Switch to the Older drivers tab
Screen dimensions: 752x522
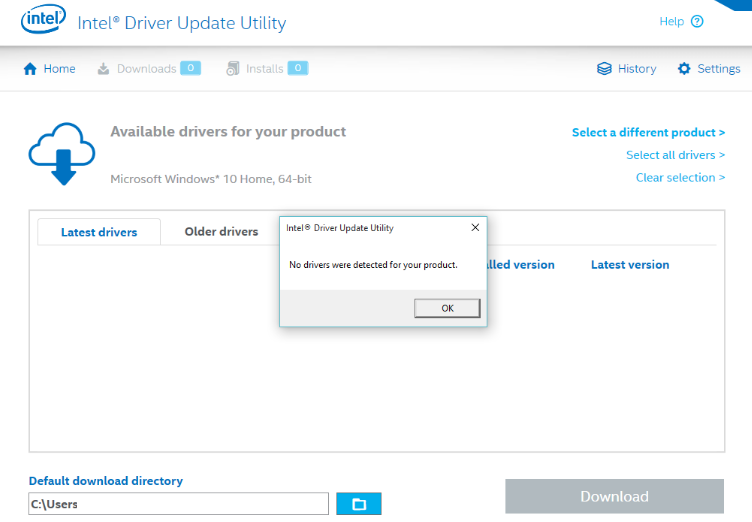coord(221,232)
